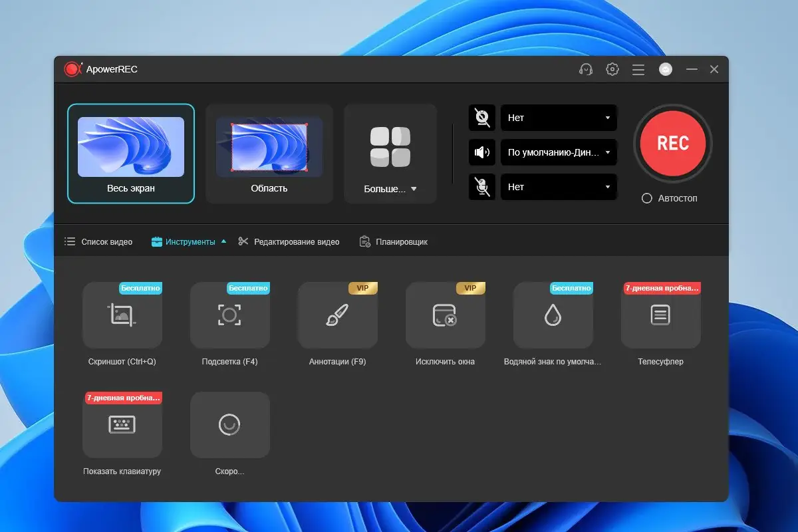798x532 pixels.
Task: Open the Водяной знак watermark tool
Action: click(x=553, y=315)
